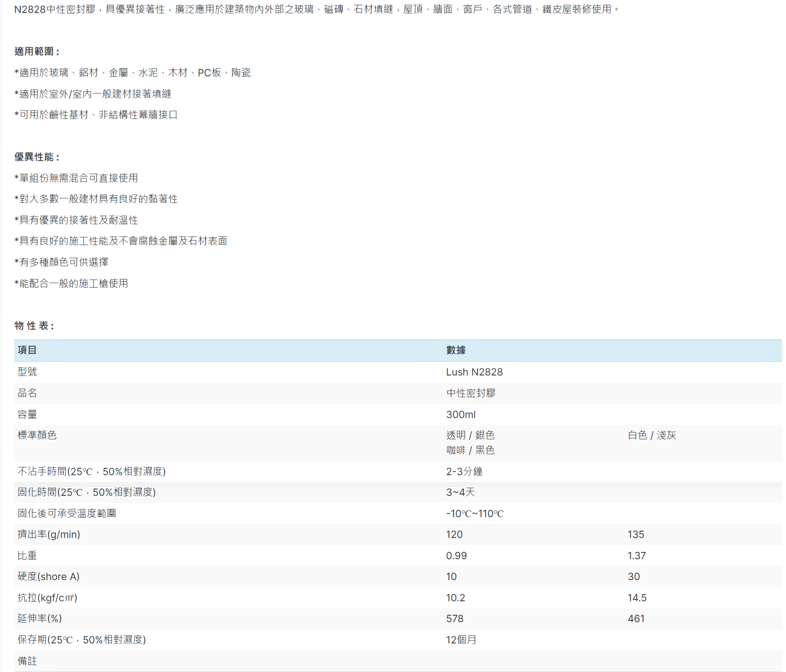Click the 比重 row label
This screenshot has height=672, width=786.
pyautogui.click(x=27, y=556)
